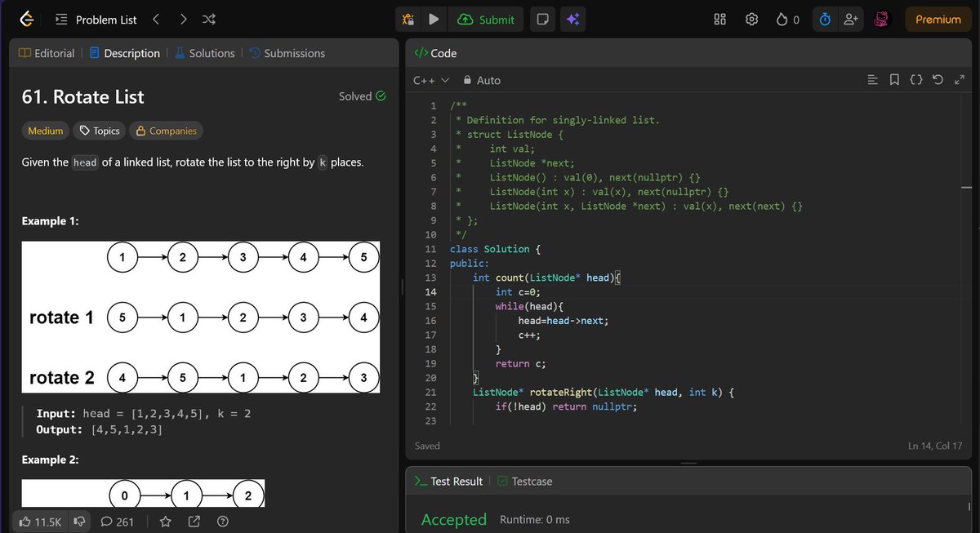This screenshot has width=980, height=533.
Task: Go to the next problem arrow
Action: tap(183, 19)
